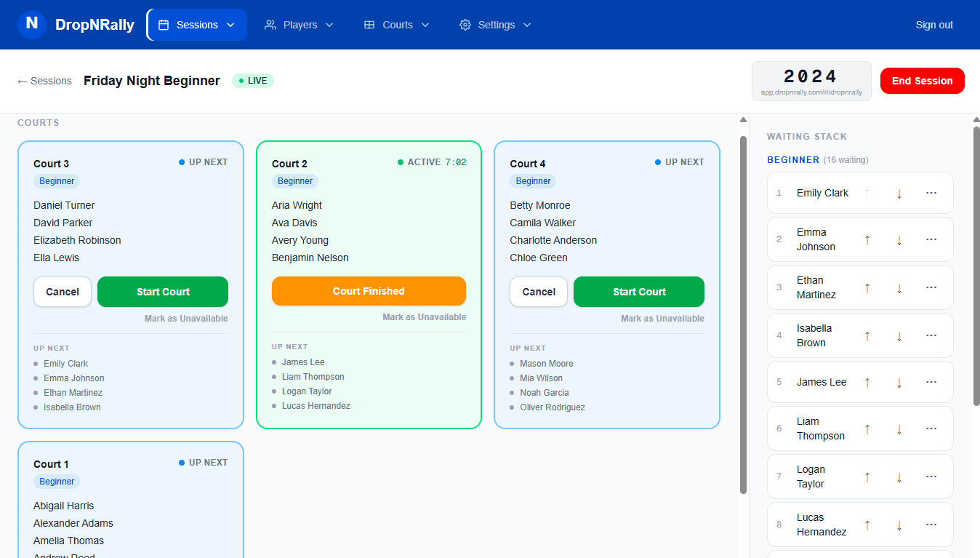Image resolution: width=980 pixels, height=558 pixels.
Task: Move Liam Thompson down in stack
Action: coord(899,429)
